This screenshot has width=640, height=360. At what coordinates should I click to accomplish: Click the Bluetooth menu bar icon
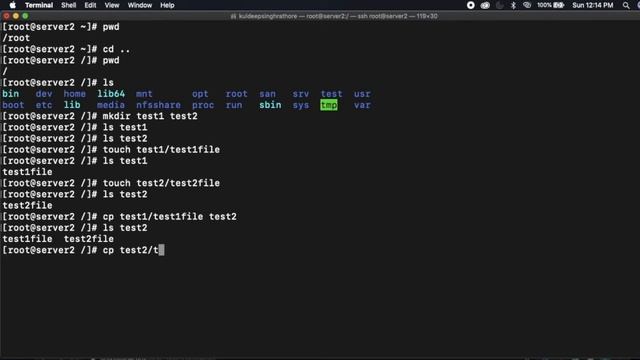tap(513, 5)
